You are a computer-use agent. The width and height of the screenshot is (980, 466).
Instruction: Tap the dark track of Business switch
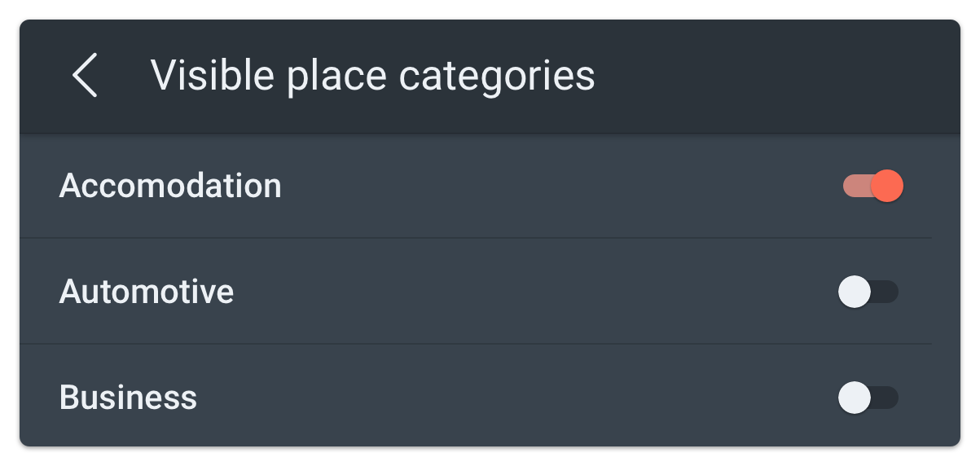[886, 398]
